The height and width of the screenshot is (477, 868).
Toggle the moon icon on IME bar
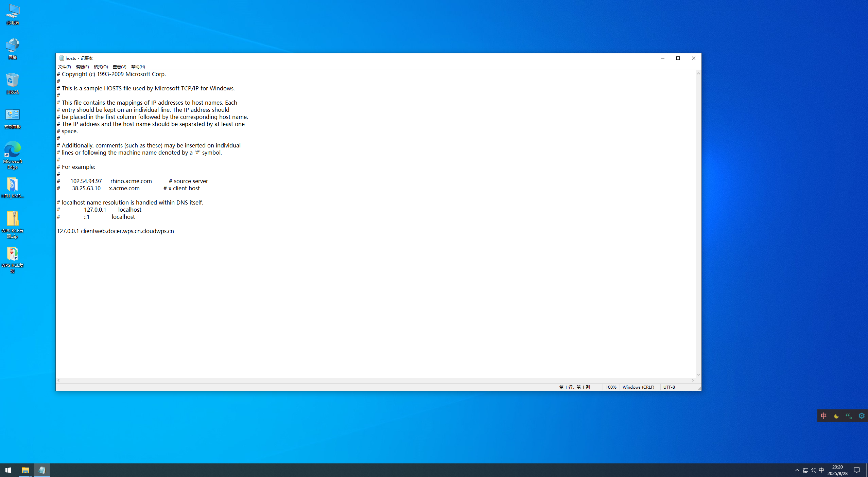tap(836, 416)
